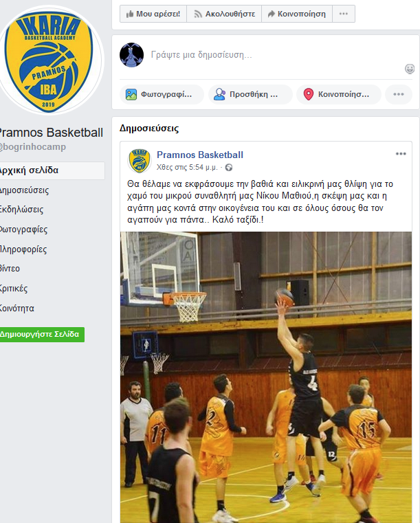The width and height of the screenshot is (420, 523).
Task: Share the page using Κοινοποίηση button
Action: coord(297,14)
